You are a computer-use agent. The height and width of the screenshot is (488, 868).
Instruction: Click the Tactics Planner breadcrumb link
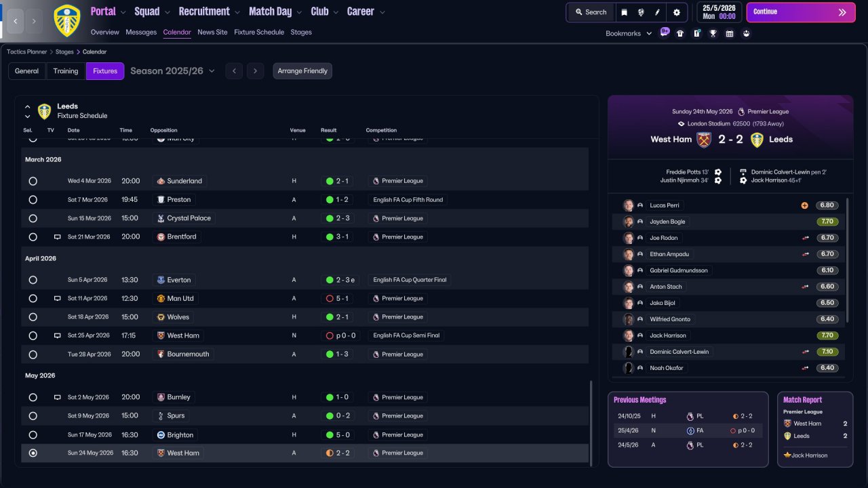tap(27, 52)
